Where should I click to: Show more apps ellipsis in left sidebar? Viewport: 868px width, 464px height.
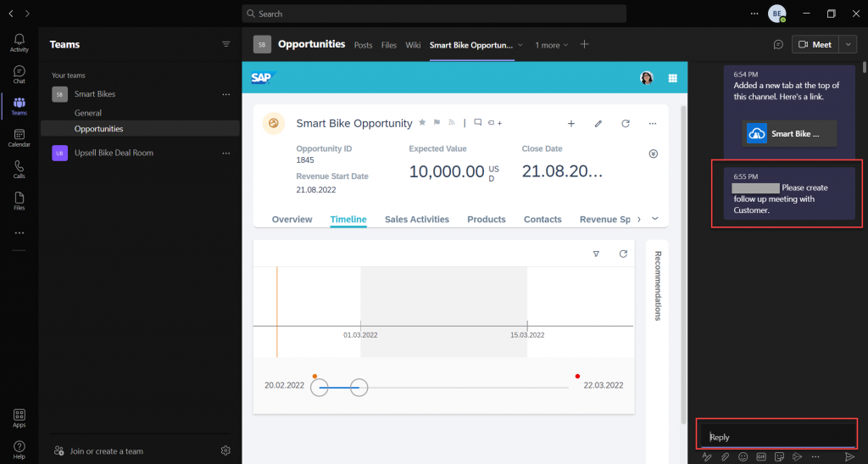(19, 233)
